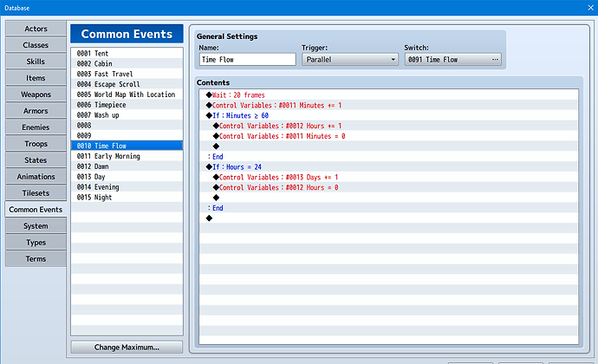Select the Common Events tab

pos(36,210)
